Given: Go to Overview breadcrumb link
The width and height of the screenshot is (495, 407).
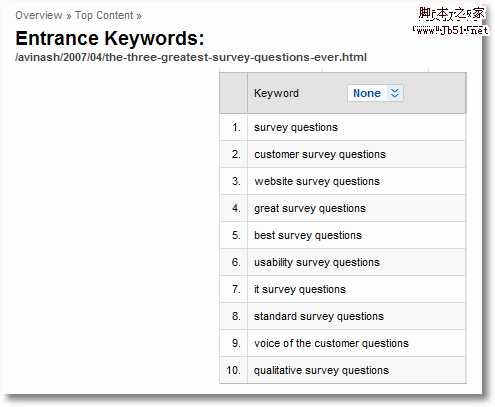Looking at the screenshot, I should (x=39, y=15).
